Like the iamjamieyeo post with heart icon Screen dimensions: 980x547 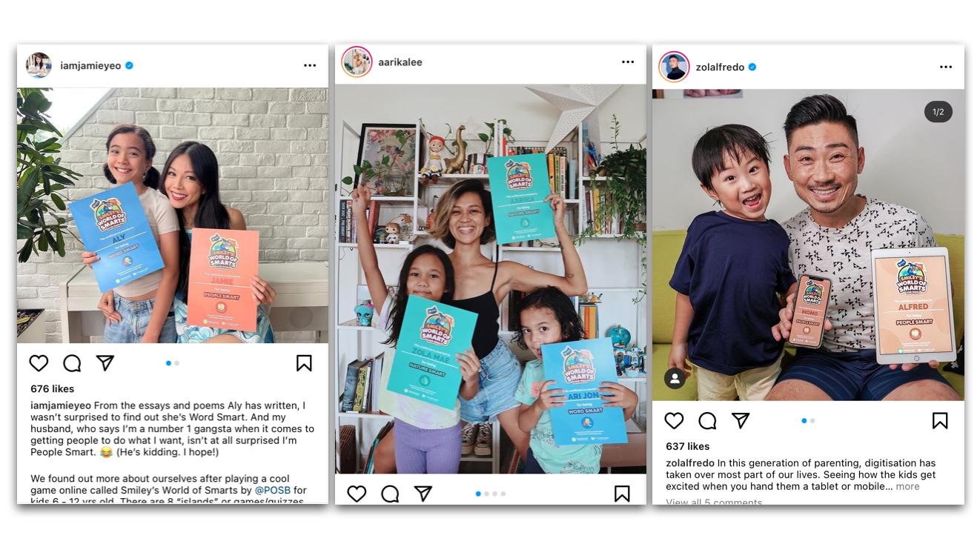coord(39,363)
